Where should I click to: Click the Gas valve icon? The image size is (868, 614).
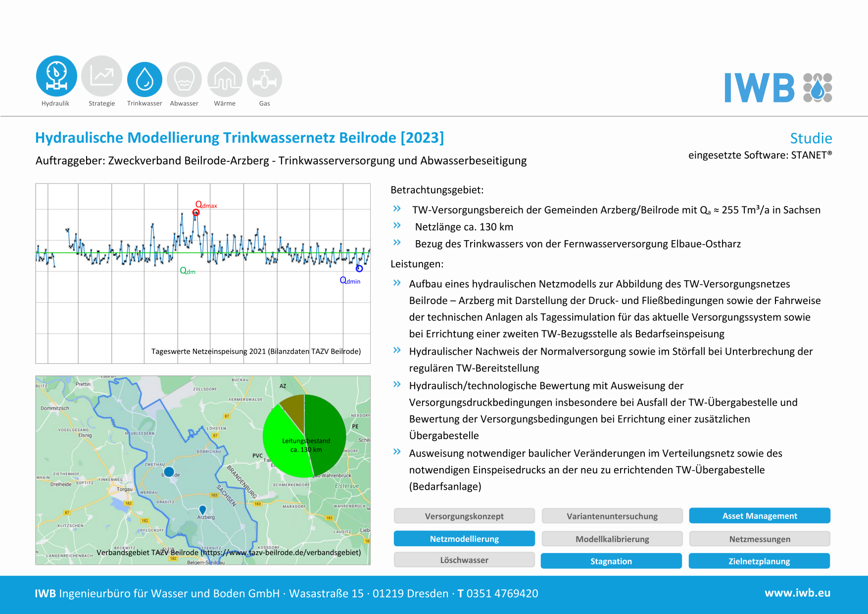tap(264, 79)
